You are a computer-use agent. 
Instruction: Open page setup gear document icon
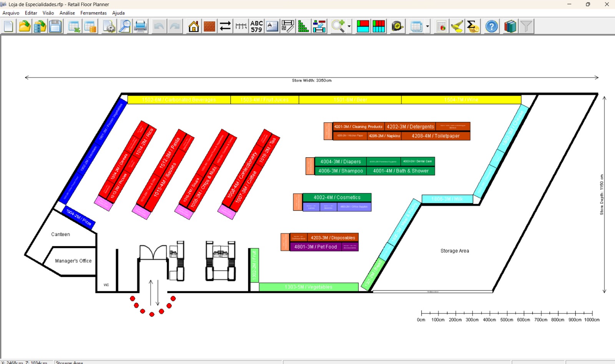pyautogui.click(x=109, y=27)
